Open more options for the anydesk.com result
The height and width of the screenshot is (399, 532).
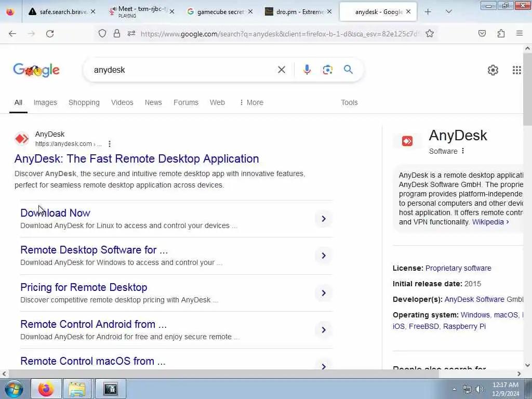(110, 144)
